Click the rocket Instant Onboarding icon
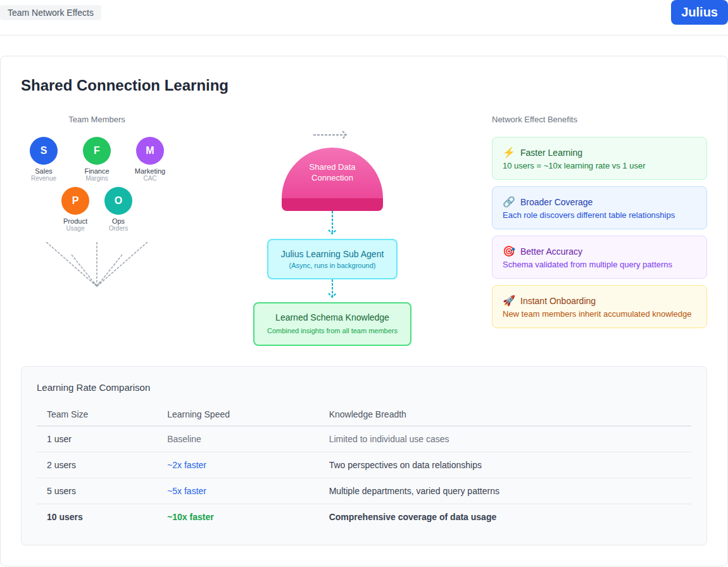The height and width of the screenshot is (567, 728). click(x=509, y=301)
